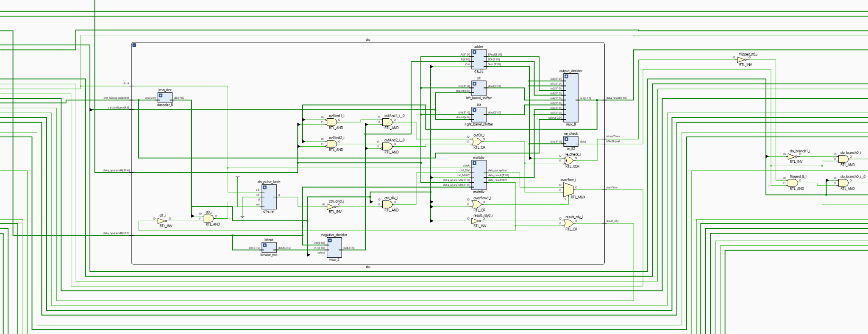Select the data_operandA[31:0] port label
Image resolution: width=868 pixels, height=334 pixels.
116,170
